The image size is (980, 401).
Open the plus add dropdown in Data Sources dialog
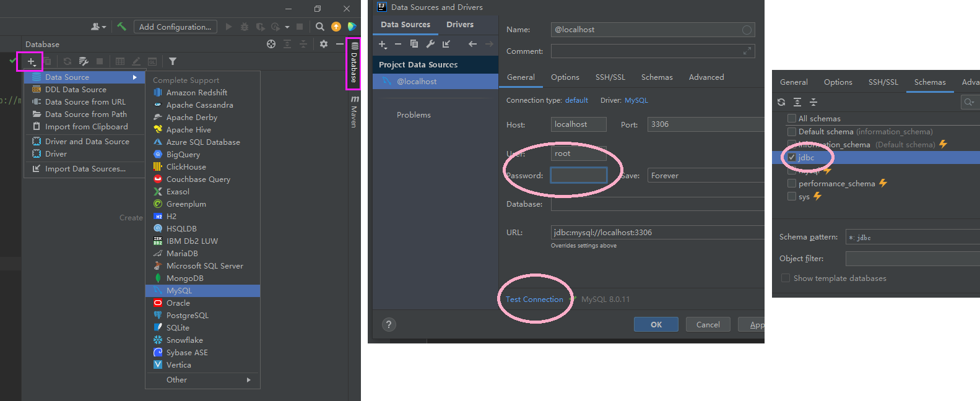click(383, 44)
